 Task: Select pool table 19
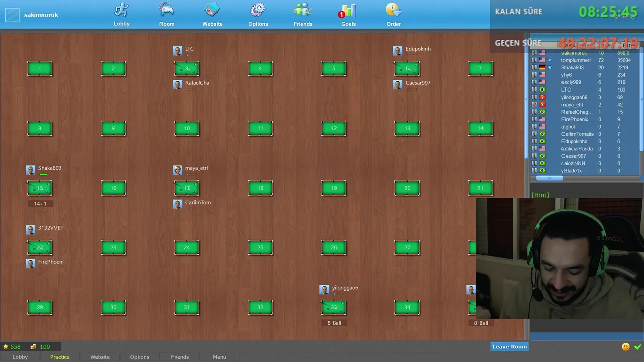[x=334, y=188]
